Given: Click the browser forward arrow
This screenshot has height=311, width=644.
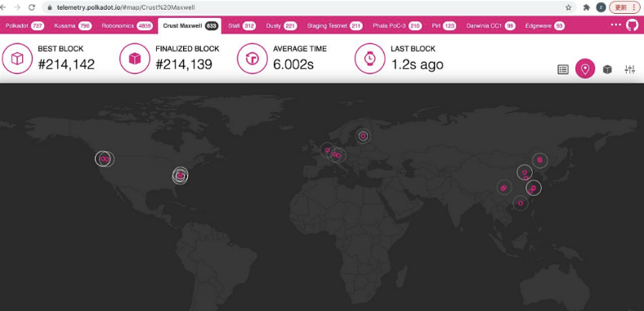Looking at the screenshot, I should tap(17, 7).
